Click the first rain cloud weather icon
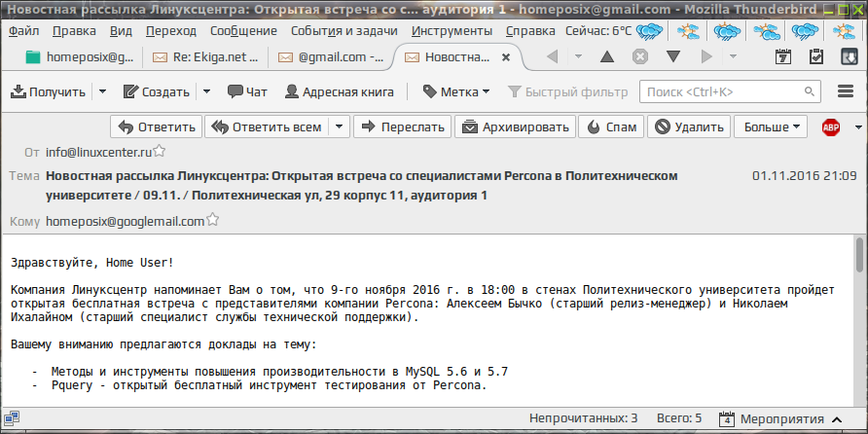The width and height of the screenshot is (868, 434). click(x=649, y=31)
